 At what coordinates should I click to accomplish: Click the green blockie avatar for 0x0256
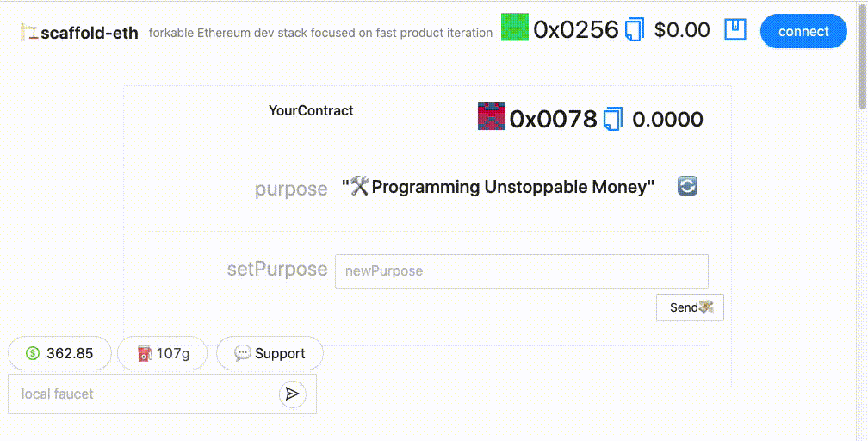coord(515,28)
